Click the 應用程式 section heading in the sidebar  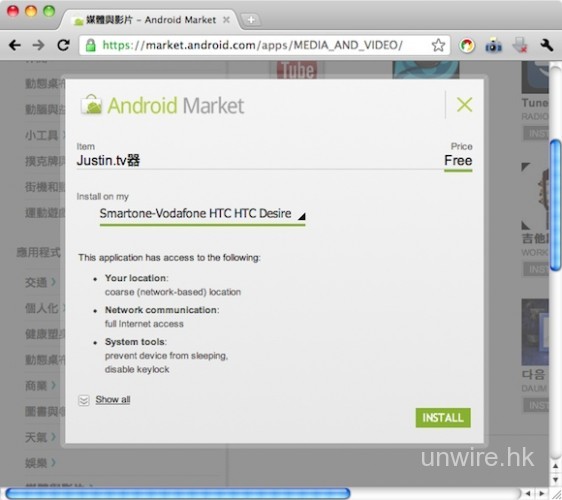(x=38, y=252)
